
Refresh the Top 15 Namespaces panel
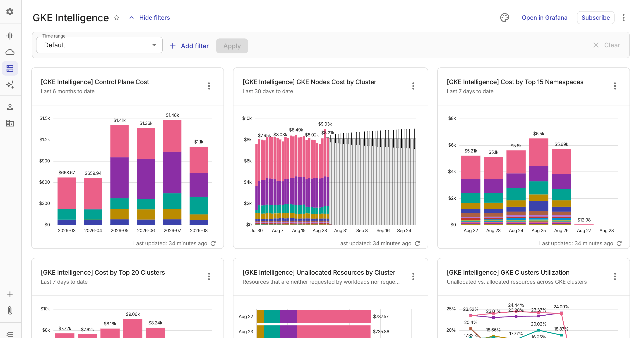point(619,243)
